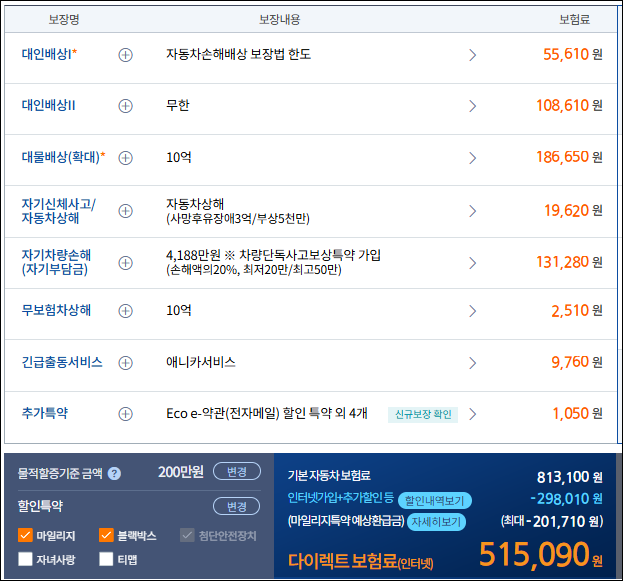
Task: Open the chevron in the Eco e-약관 row
Action: tap(472, 414)
